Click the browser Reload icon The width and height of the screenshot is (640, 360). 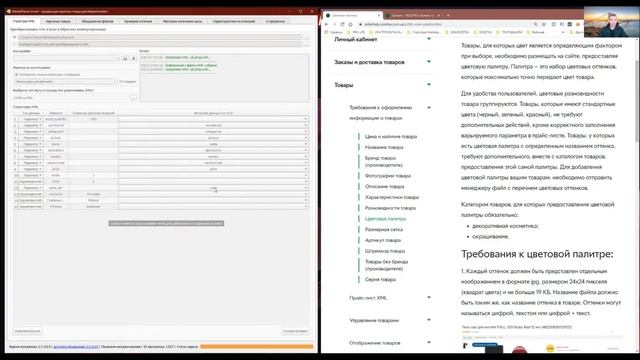pyautogui.click(x=342, y=24)
